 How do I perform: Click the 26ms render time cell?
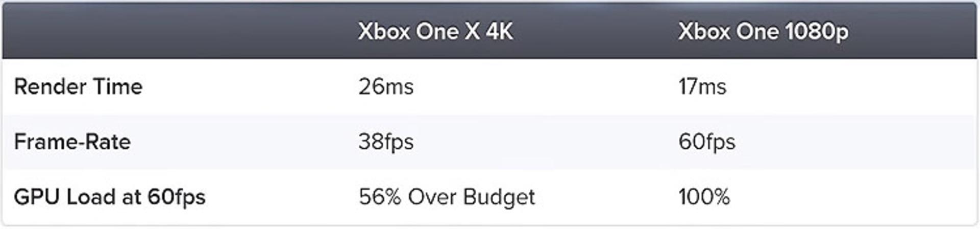coord(386,86)
